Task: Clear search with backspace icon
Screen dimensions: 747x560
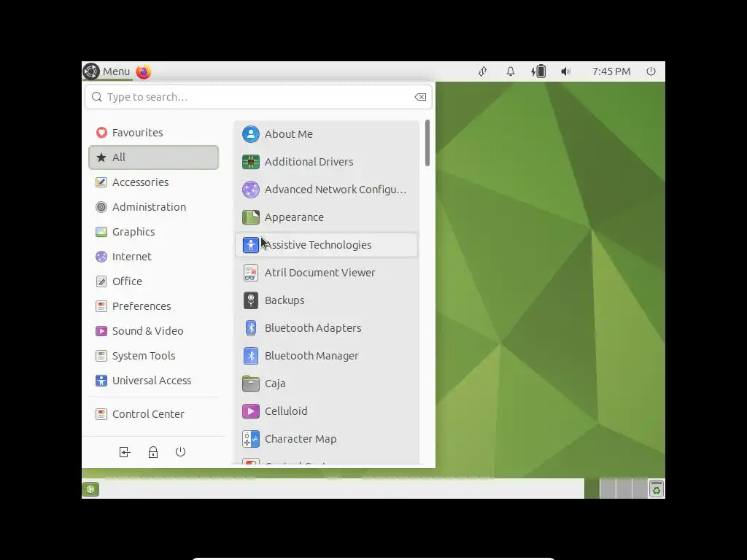Action: click(x=420, y=97)
